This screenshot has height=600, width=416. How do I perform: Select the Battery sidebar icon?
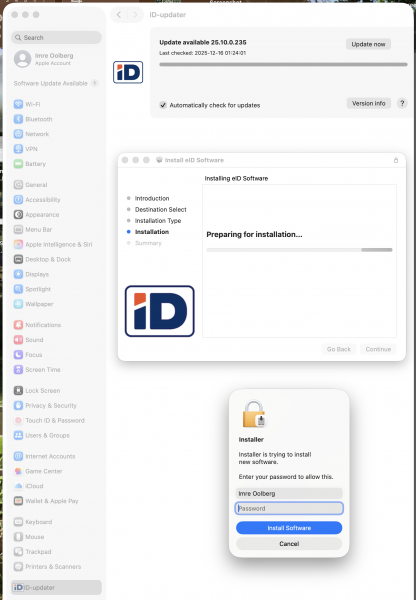[x=18, y=164]
